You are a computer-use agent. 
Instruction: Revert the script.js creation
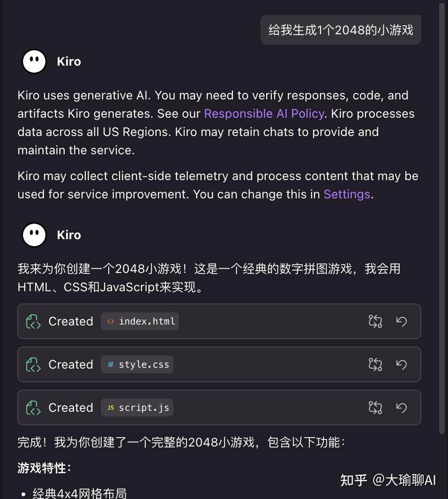[x=401, y=408]
